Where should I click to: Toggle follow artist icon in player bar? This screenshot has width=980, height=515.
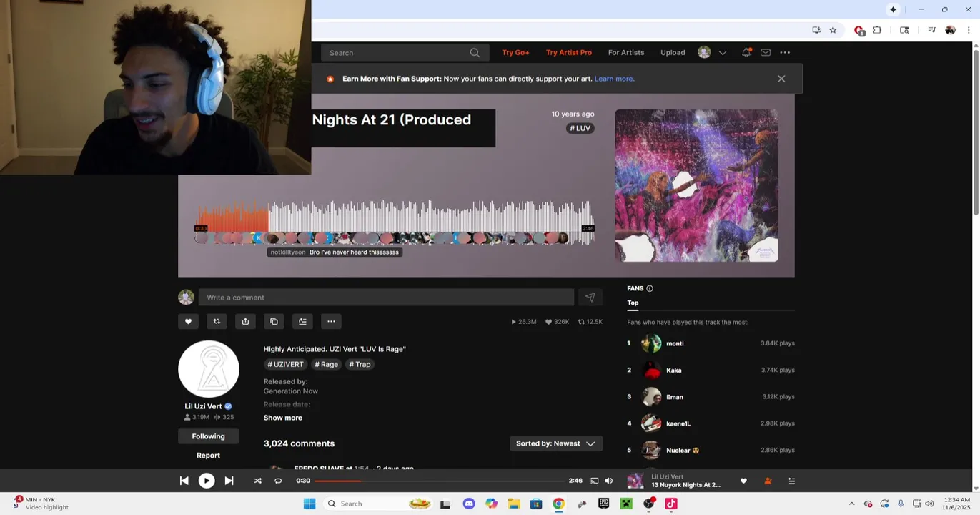[768, 481]
